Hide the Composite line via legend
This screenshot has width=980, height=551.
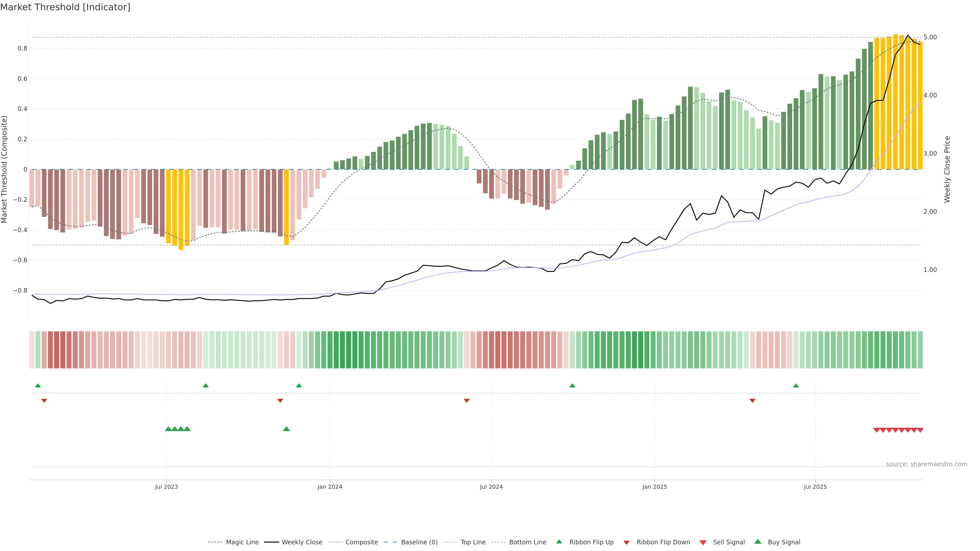361,542
